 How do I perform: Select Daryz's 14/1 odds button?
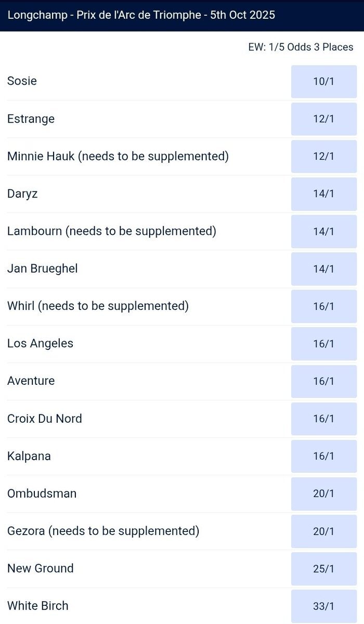coord(324,194)
